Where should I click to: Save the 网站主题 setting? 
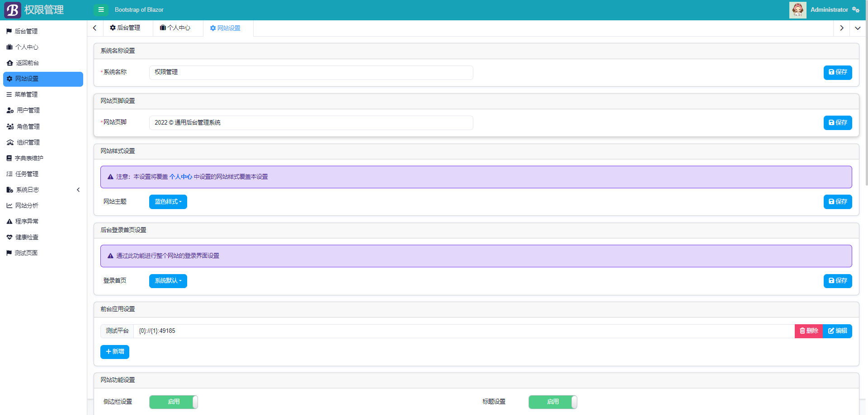coord(838,202)
